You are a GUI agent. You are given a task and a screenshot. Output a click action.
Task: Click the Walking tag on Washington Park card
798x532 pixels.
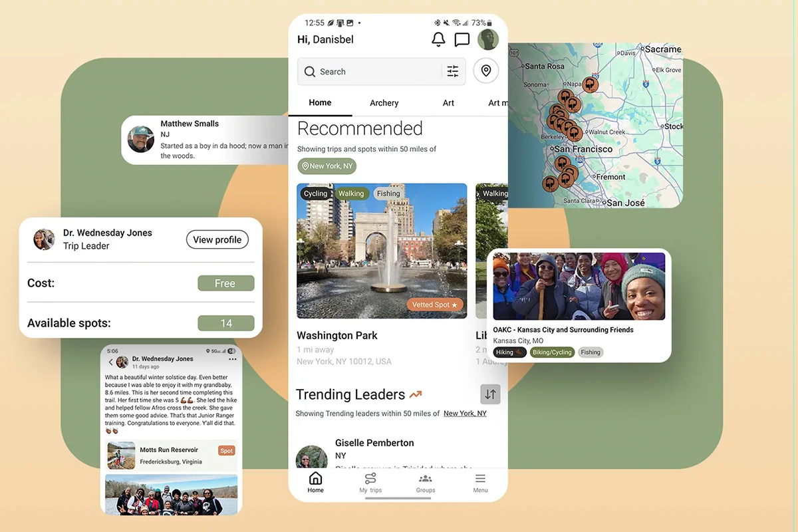(x=351, y=194)
